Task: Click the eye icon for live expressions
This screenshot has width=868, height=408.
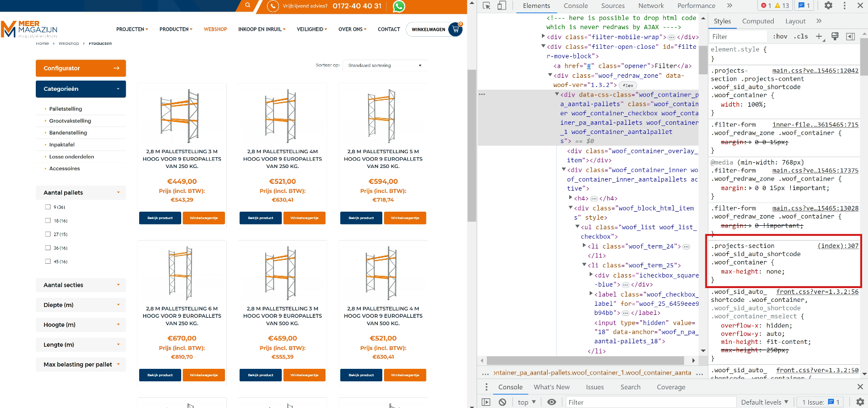Action: (x=552, y=402)
